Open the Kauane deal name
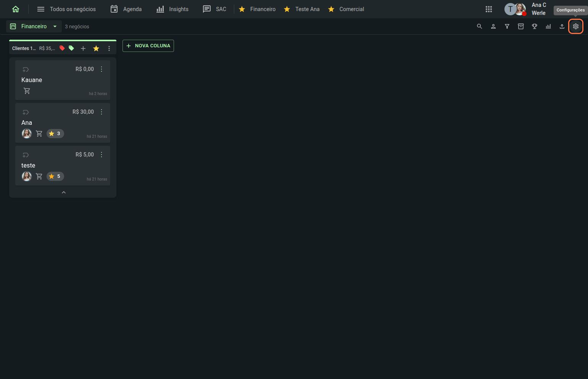Image resolution: width=588 pixels, height=379 pixels. pos(32,80)
